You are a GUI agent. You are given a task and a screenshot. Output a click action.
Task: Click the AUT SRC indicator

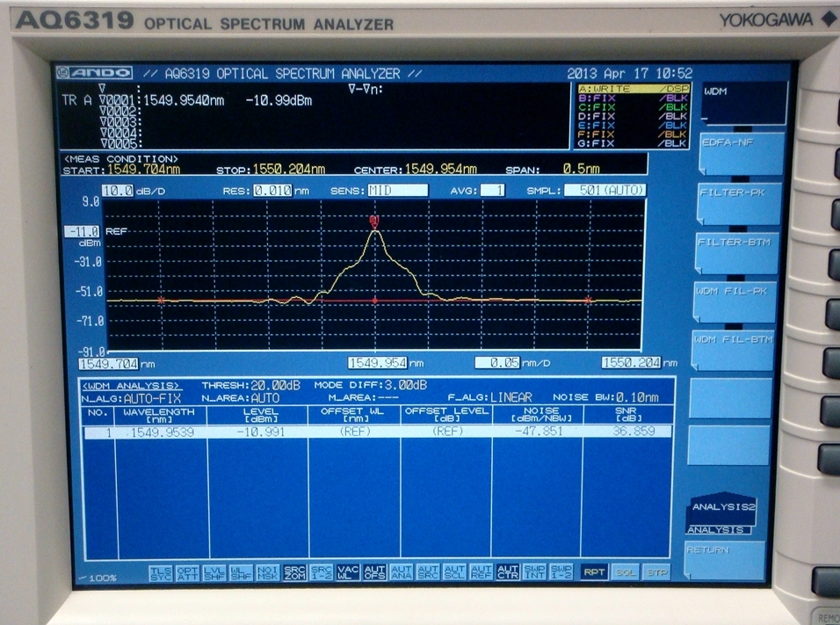[x=428, y=572]
